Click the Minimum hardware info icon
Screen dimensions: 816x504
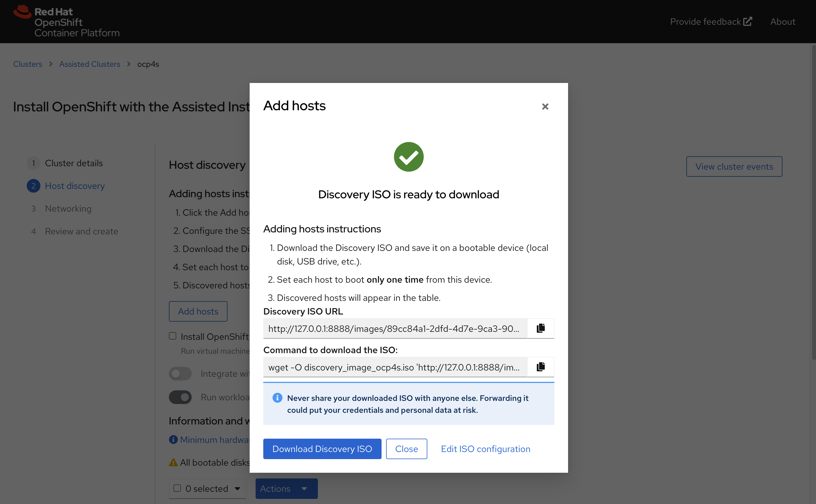[173, 440]
